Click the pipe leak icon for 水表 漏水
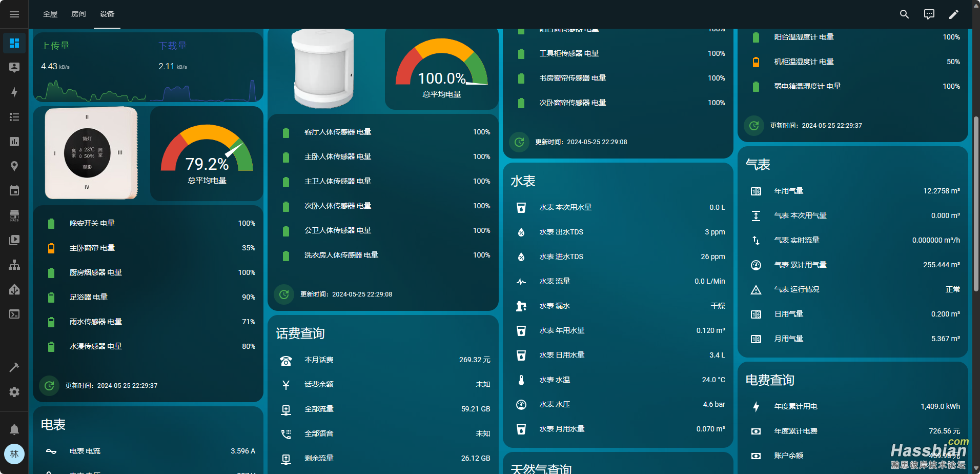The image size is (980, 474). pos(521,306)
